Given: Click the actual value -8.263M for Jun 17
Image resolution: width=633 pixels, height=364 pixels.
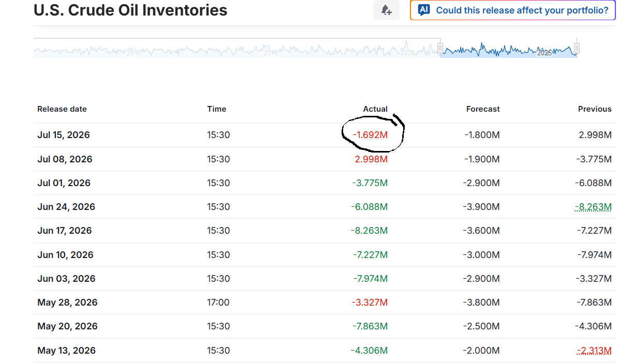Looking at the screenshot, I should coord(369,231).
